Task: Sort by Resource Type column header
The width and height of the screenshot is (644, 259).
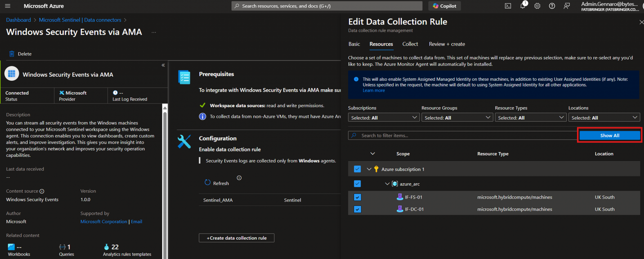Action: point(493,154)
